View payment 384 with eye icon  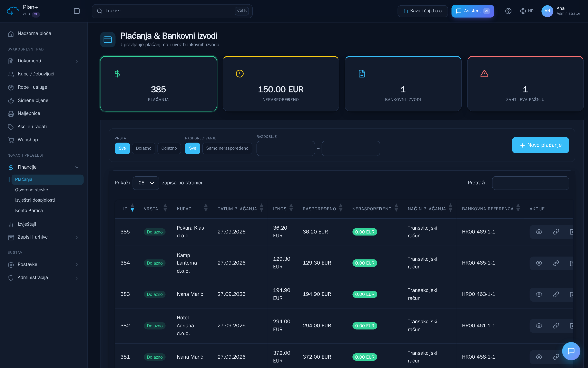tap(539, 263)
